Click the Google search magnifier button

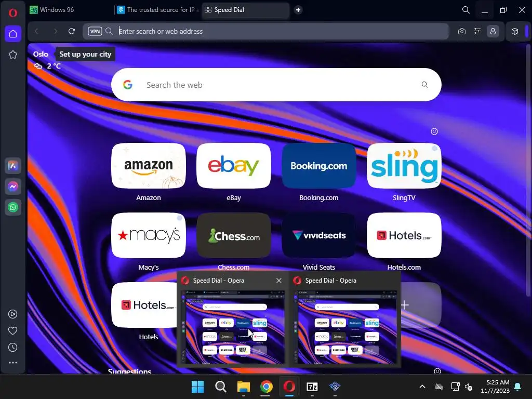(425, 85)
